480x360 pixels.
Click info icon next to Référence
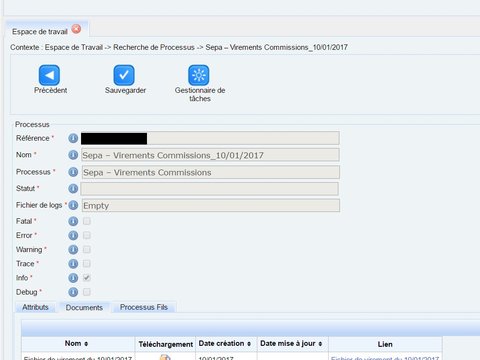click(73, 138)
